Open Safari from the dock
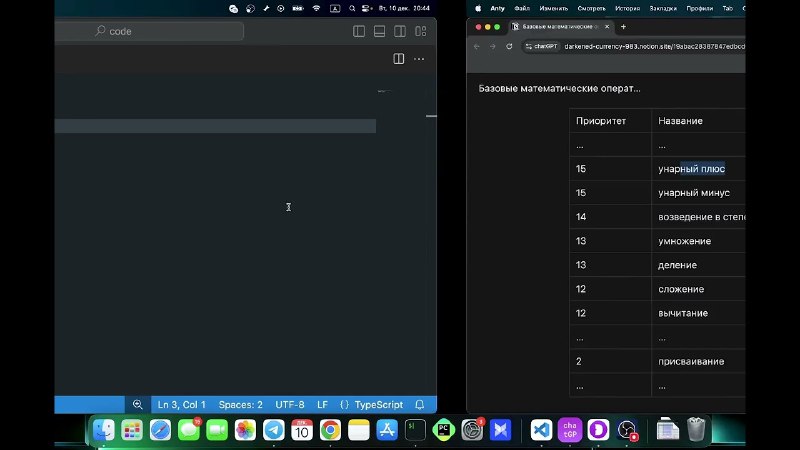The width and height of the screenshot is (800, 450). 160,430
